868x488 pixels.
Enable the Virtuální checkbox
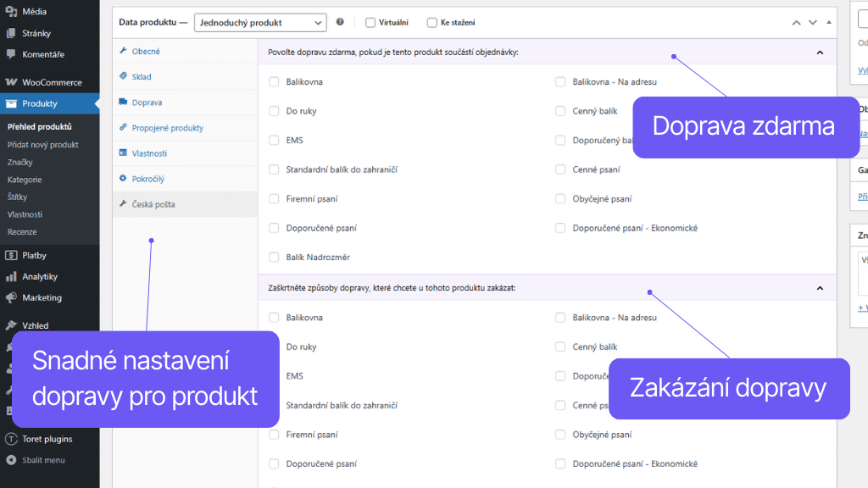(x=370, y=22)
